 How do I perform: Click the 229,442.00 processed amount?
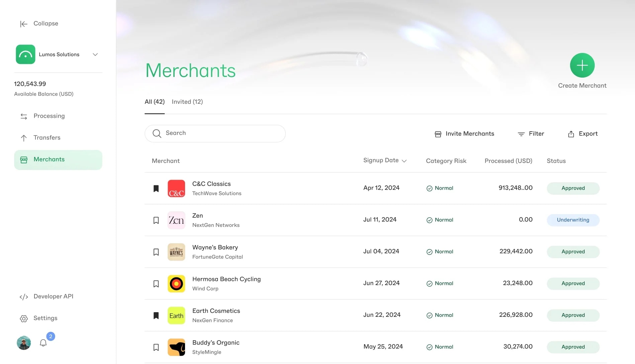point(516,252)
